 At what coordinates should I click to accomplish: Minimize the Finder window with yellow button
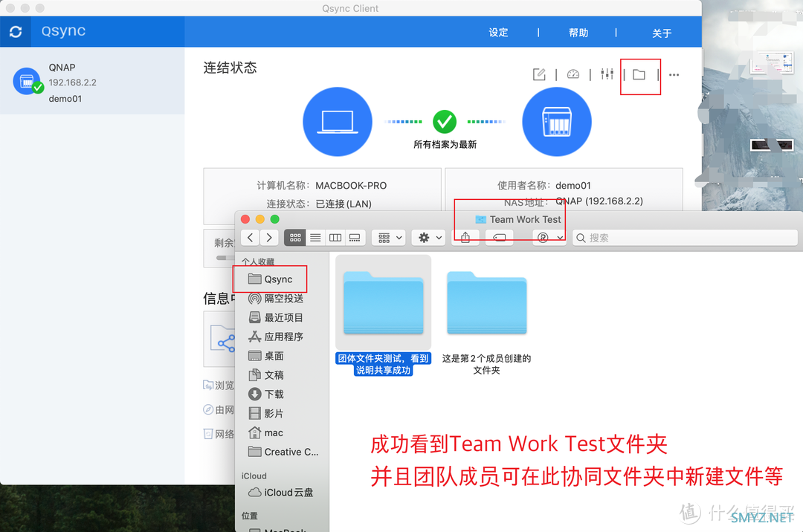pyautogui.click(x=260, y=219)
